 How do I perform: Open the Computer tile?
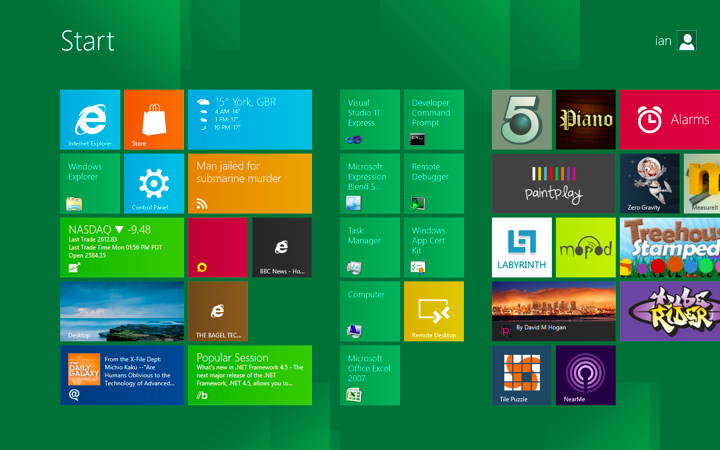coord(370,311)
